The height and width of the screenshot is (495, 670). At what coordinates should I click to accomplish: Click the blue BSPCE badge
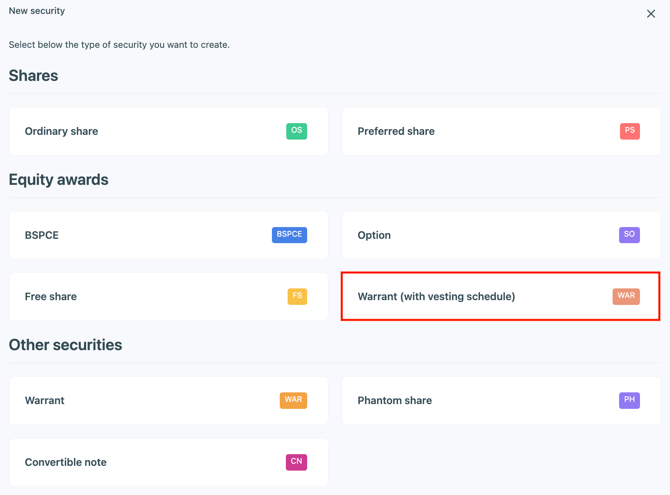[x=289, y=235]
